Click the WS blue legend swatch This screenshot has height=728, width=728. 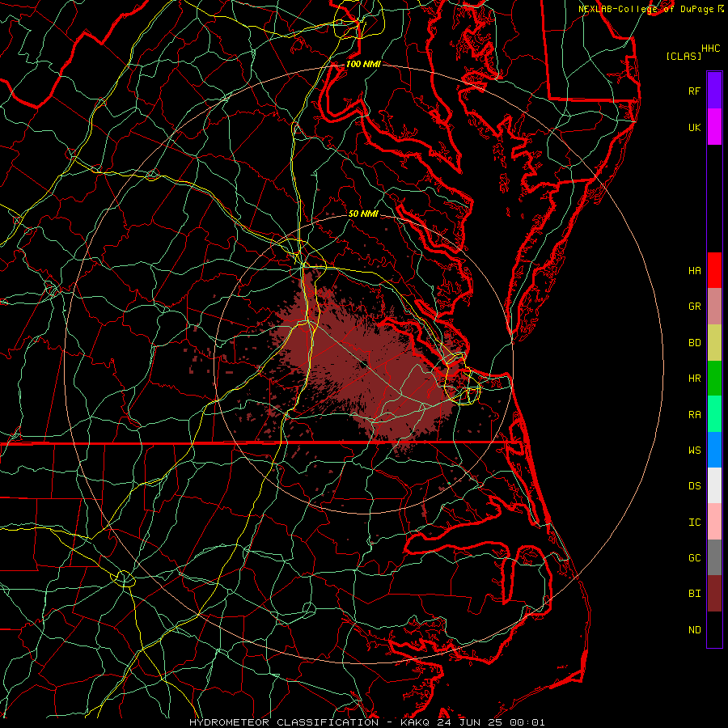(x=714, y=450)
